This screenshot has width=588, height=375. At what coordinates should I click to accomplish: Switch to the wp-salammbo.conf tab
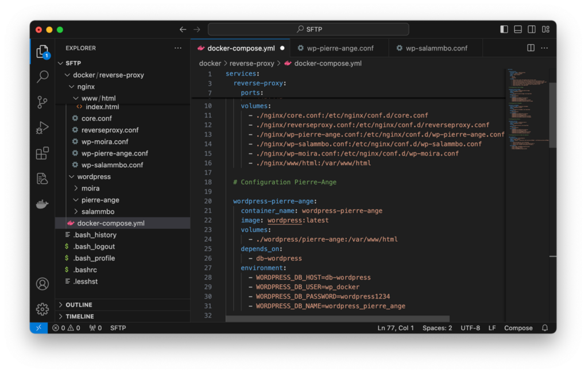(x=436, y=48)
